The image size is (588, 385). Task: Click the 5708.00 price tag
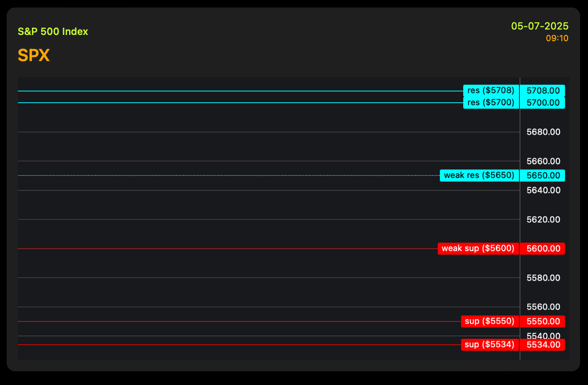tap(543, 91)
